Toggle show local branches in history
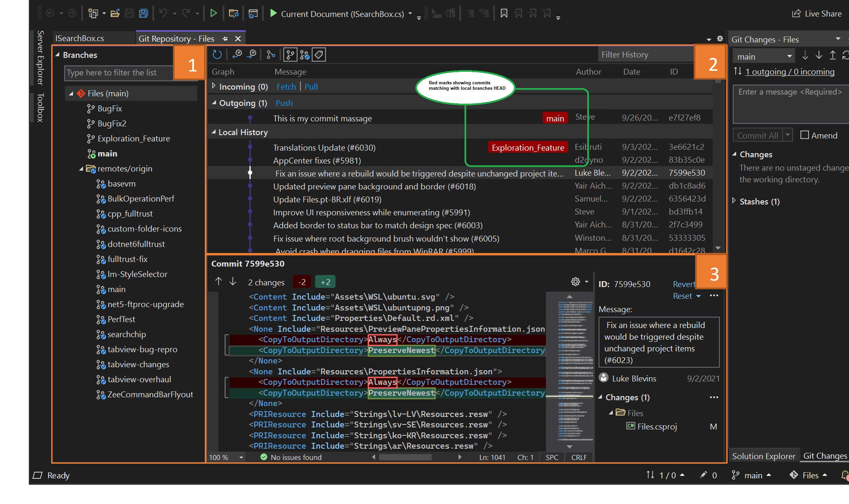Screen dimensions: 849x504 pos(290,54)
